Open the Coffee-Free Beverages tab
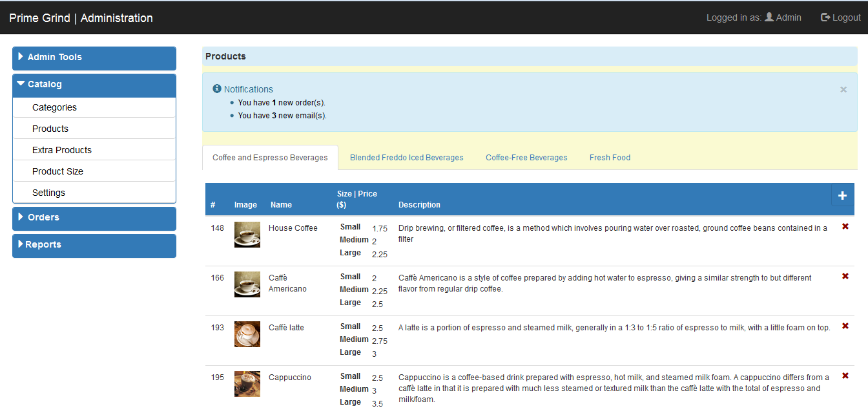Screen dimensions: 868x415 (x=526, y=157)
